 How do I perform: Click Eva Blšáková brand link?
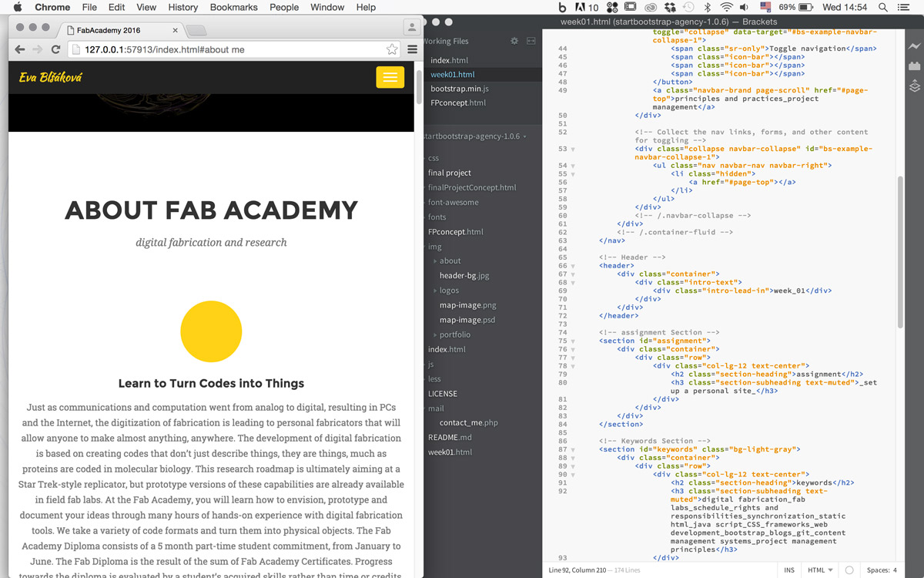pyautogui.click(x=51, y=77)
